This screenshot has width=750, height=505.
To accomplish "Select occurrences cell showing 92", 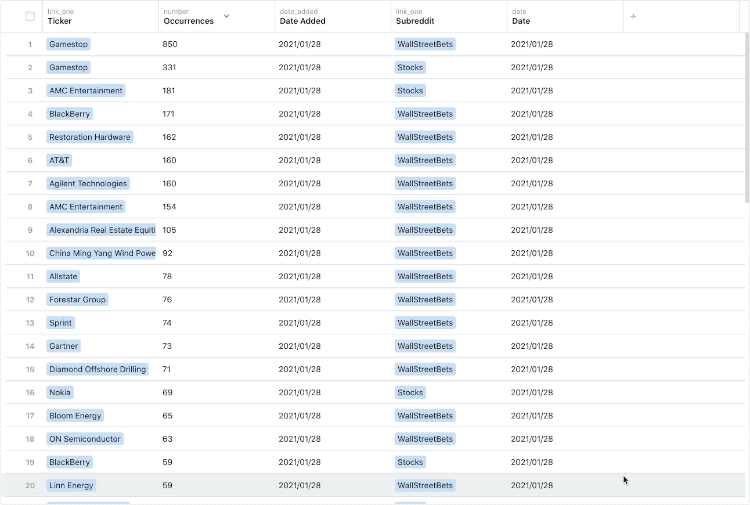I will click(x=217, y=253).
